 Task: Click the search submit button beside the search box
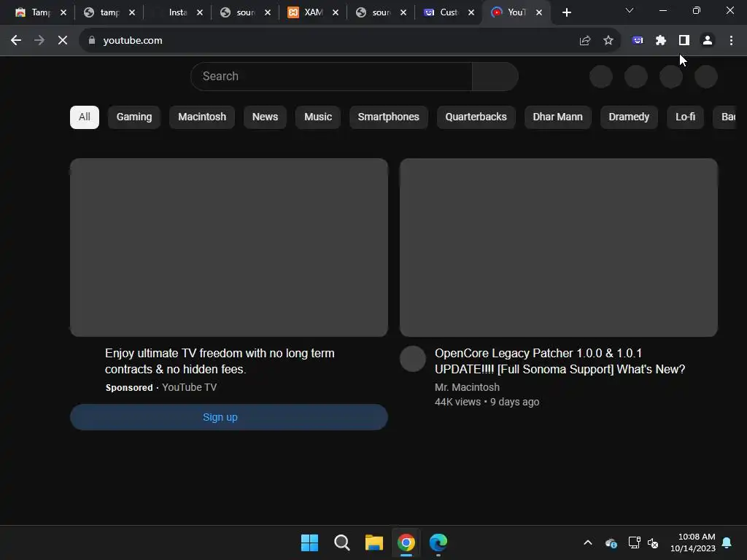click(495, 76)
